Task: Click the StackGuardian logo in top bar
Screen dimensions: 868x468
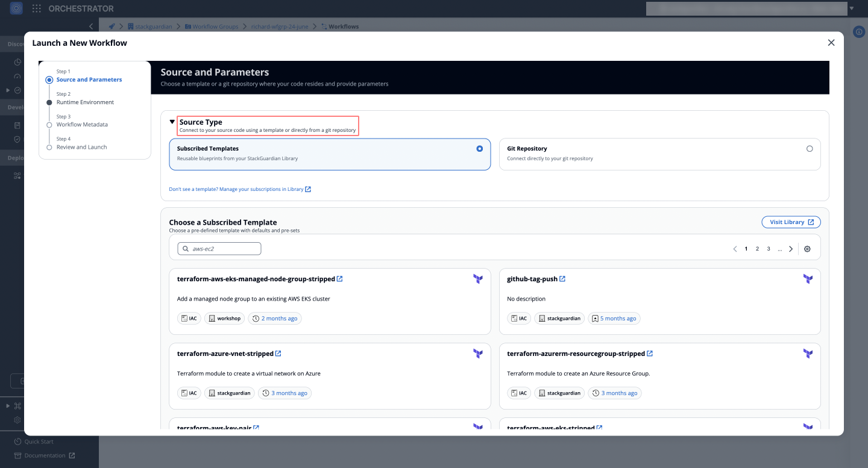Action: click(x=16, y=8)
